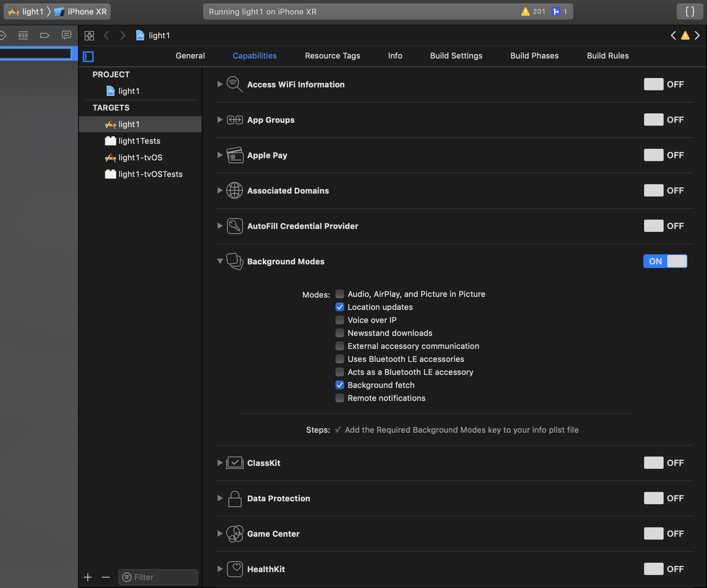Expand the Apple Pay capability
The width and height of the screenshot is (707, 588).
coord(220,155)
